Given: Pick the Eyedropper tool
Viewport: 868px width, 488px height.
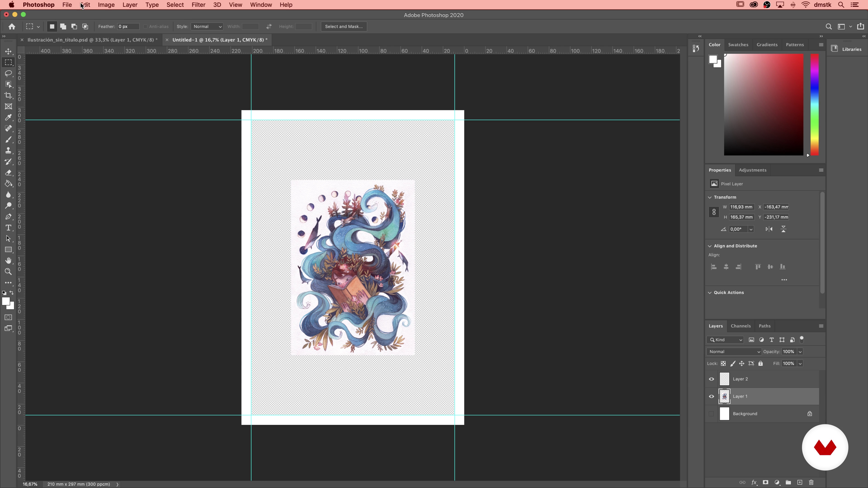Looking at the screenshot, I should pos(8,117).
